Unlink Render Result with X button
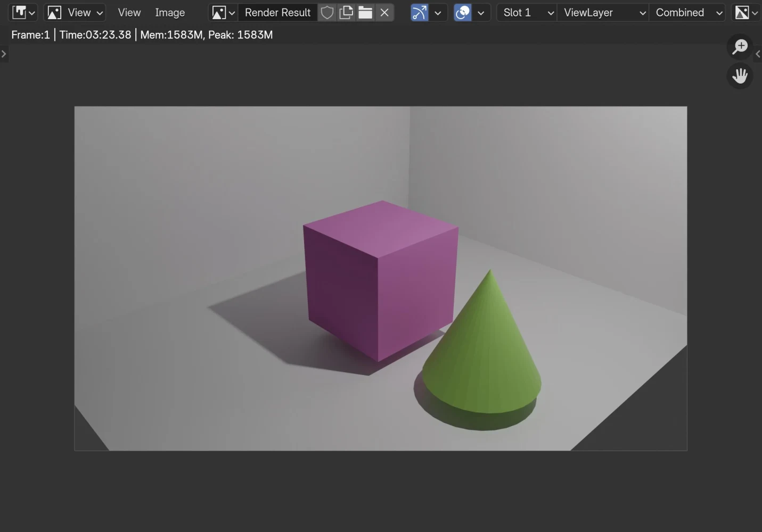 tap(384, 12)
